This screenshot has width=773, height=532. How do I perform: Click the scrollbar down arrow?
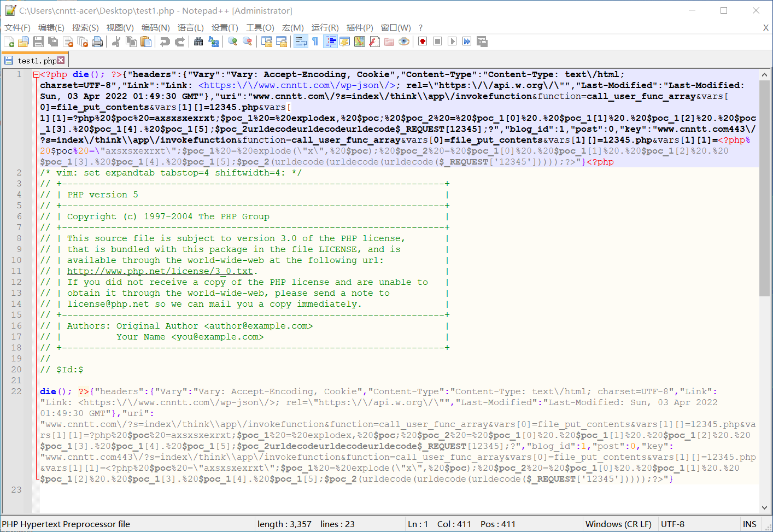(764, 508)
